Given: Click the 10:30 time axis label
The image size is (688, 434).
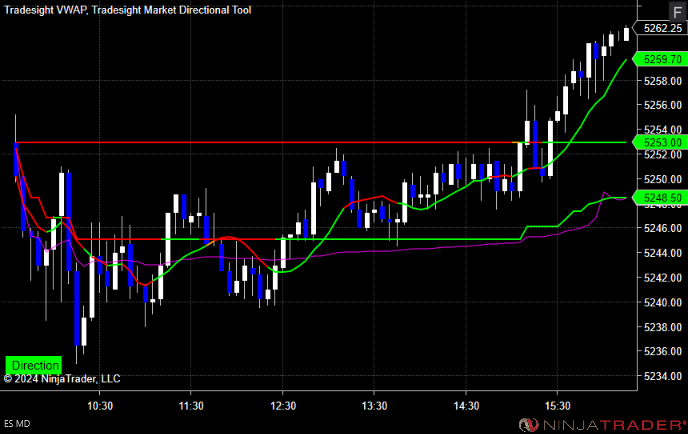Looking at the screenshot, I should pos(100,406).
